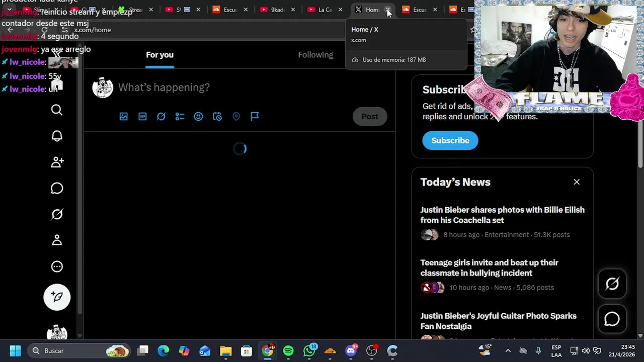This screenshot has width=644, height=362.
Task: Open the More circle icon in sidebar
Action: [x=57, y=266]
